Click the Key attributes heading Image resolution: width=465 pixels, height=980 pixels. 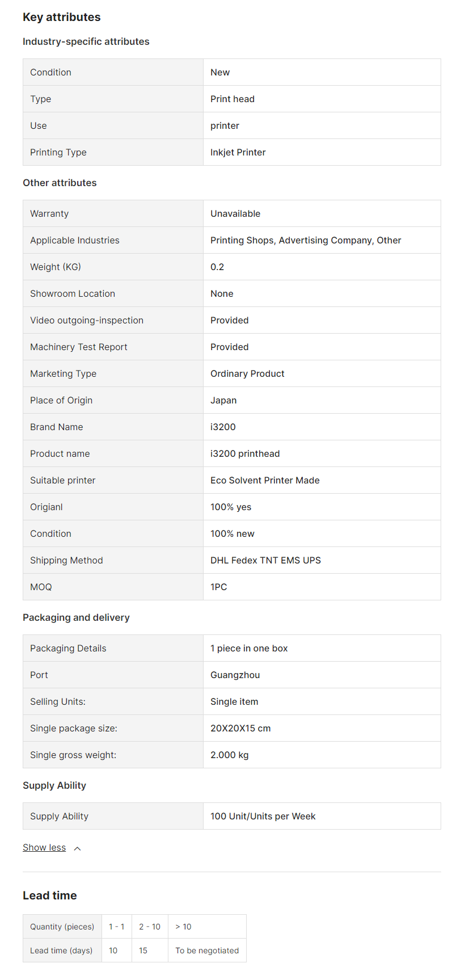62,17
